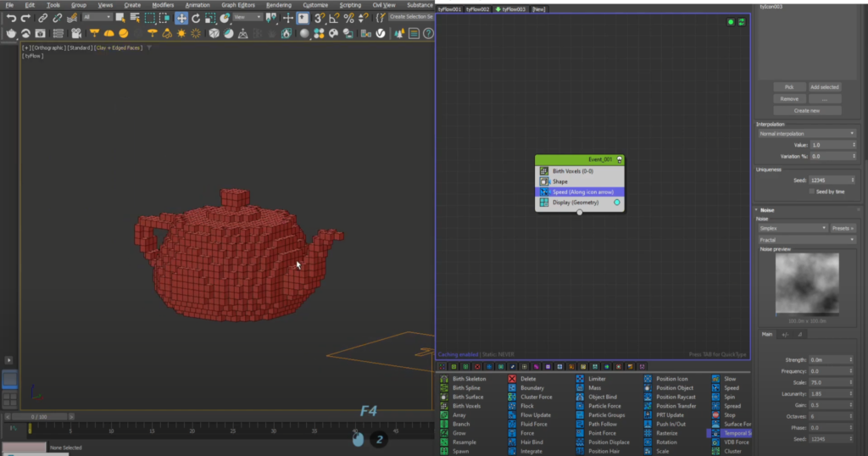868x456 pixels.
Task: Open the Rendering menu
Action: (278, 5)
